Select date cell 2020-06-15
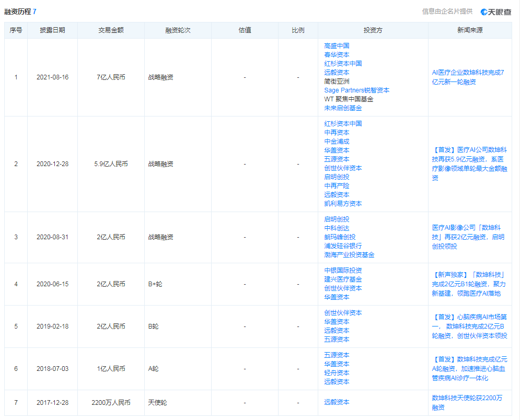520x420 pixels. click(x=52, y=284)
